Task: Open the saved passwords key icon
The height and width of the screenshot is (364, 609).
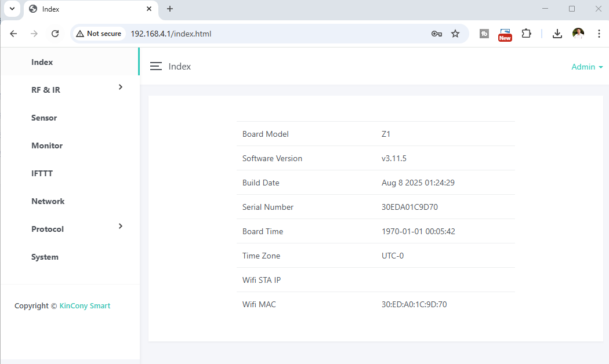Action: coord(437,34)
